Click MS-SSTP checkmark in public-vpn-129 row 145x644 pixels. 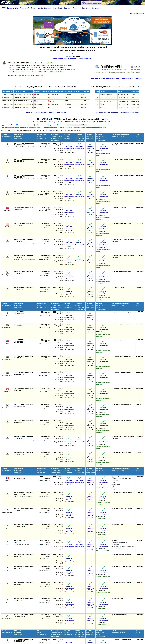click(103, 144)
